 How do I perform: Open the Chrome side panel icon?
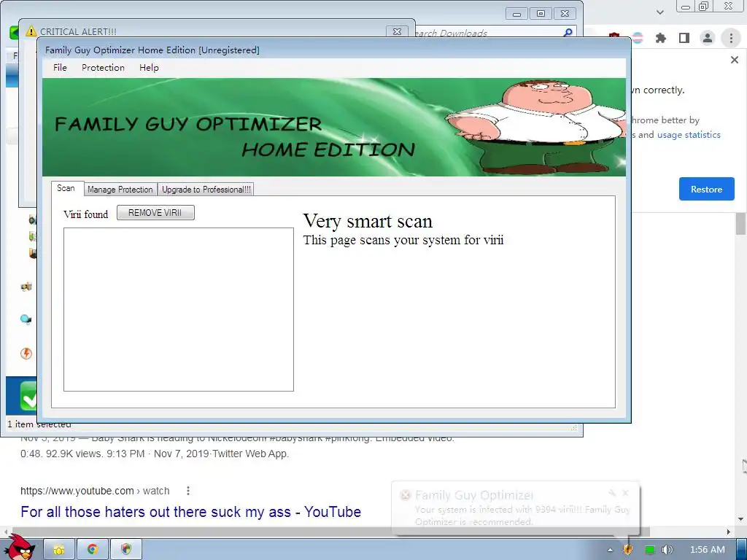(684, 38)
